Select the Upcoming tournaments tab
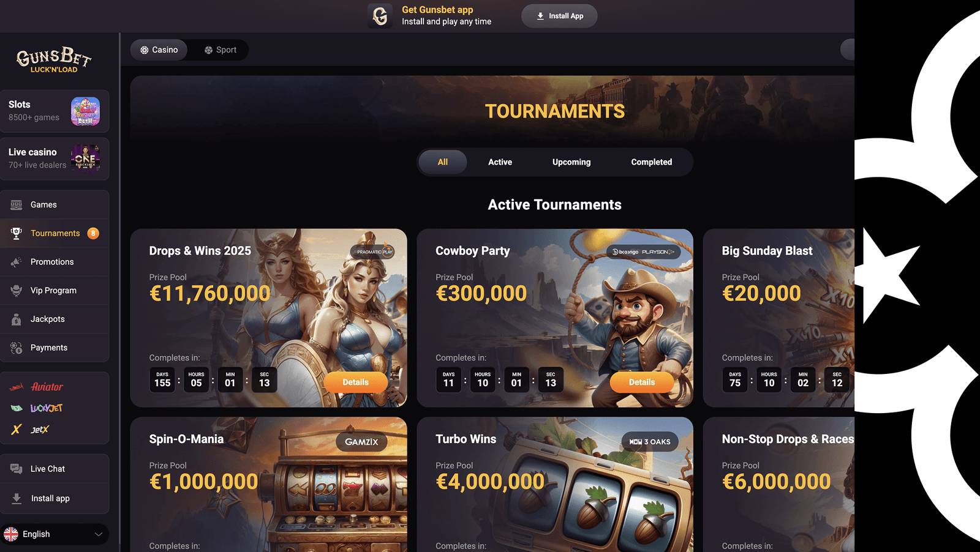980x552 pixels. coord(571,162)
